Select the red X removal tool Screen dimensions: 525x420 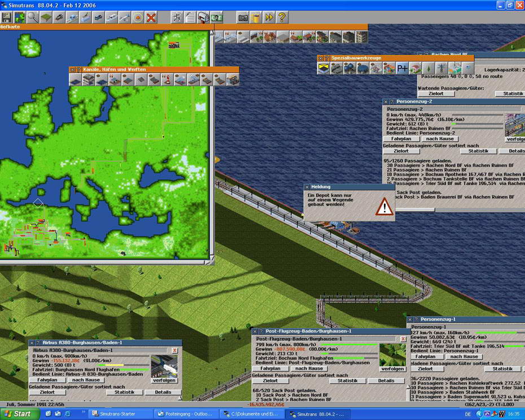click(151, 17)
